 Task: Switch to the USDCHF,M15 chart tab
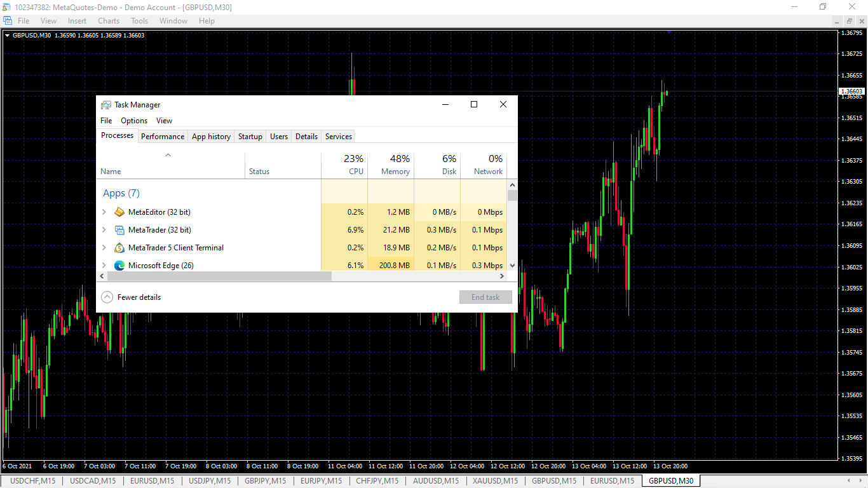tap(33, 481)
